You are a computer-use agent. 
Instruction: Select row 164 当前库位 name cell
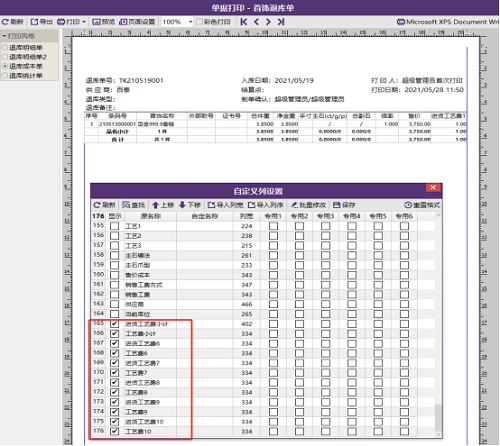tap(150, 314)
